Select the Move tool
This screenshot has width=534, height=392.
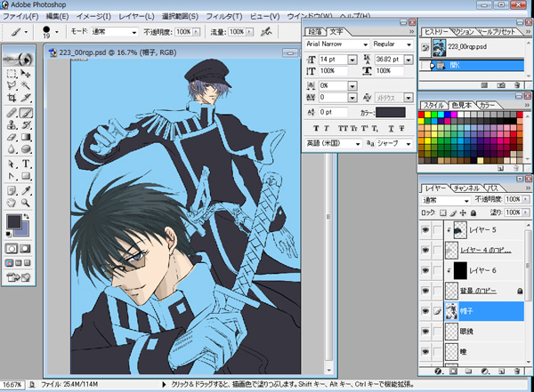26,73
